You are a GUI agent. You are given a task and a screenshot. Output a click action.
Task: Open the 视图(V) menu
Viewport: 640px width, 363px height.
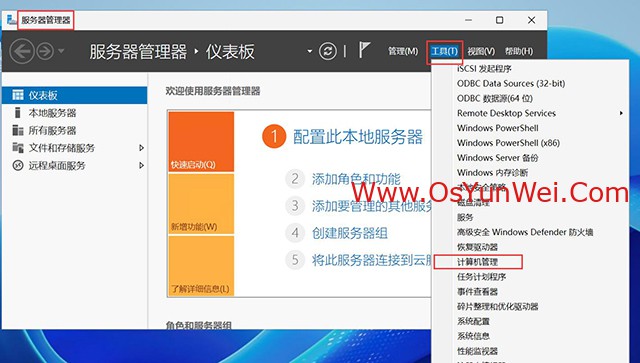pyautogui.click(x=481, y=51)
